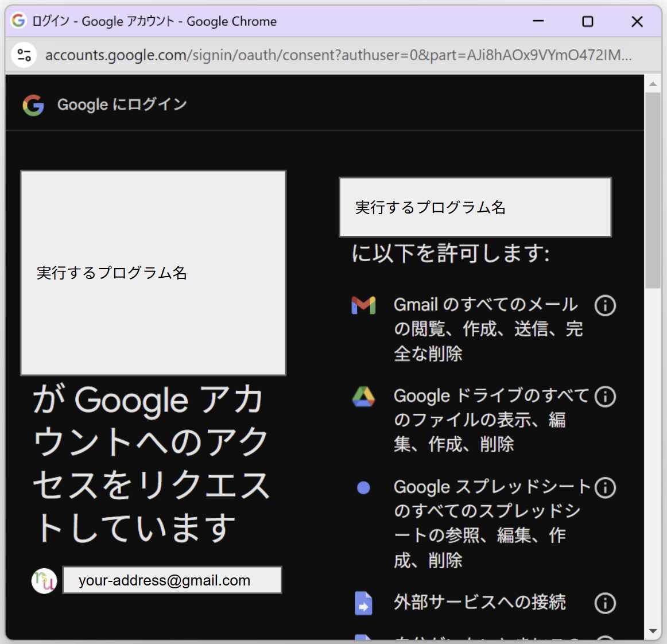
Task: Maximize the Chrome login window
Action: (587, 21)
